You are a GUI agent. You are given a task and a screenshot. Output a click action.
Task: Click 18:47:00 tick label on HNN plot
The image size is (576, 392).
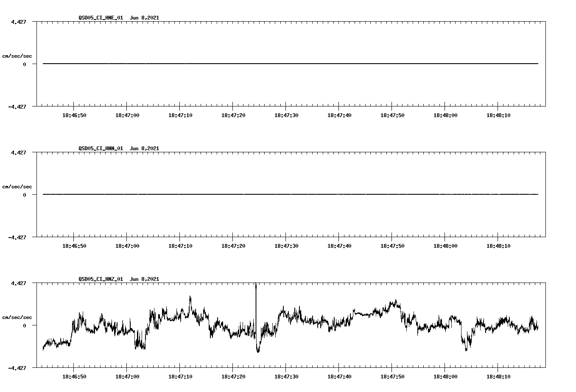pos(127,246)
